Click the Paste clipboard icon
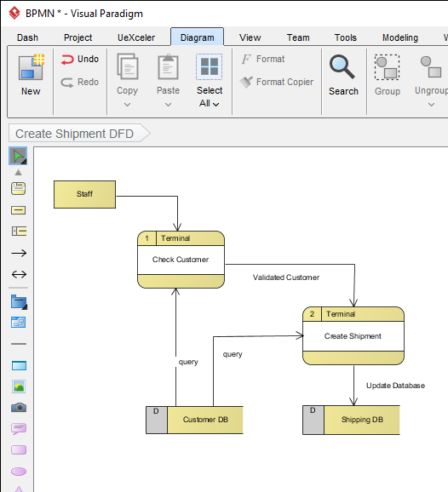The image size is (448, 492). tap(169, 66)
